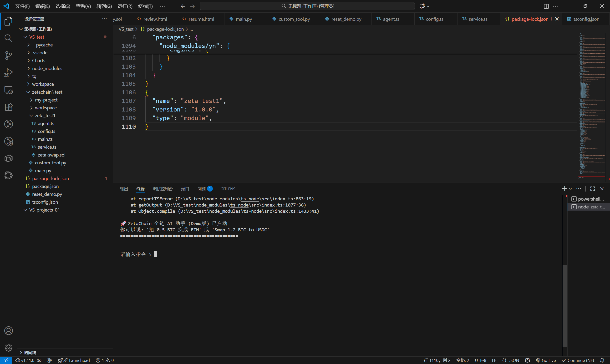Image resolution: width=610 pixels, height=364 pixels.
Task: Click Launchpad in status bar
Action: click(x=74, y=360)
